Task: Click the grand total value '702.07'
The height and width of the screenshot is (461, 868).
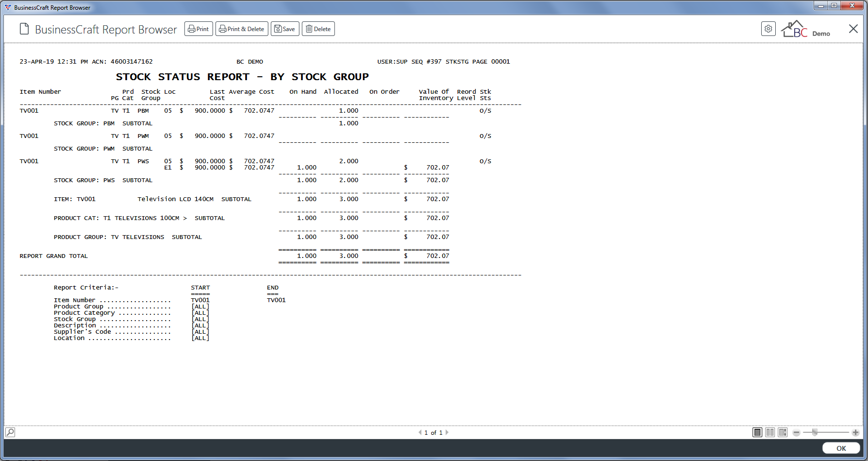Action: pos(438,256)
